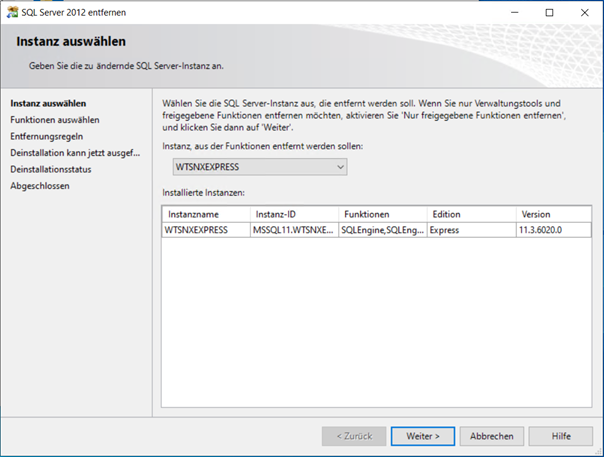Go to Entfernungsregeln step in sidebar
This screenshot has height=457, width=604.
(x=46, y=136)
